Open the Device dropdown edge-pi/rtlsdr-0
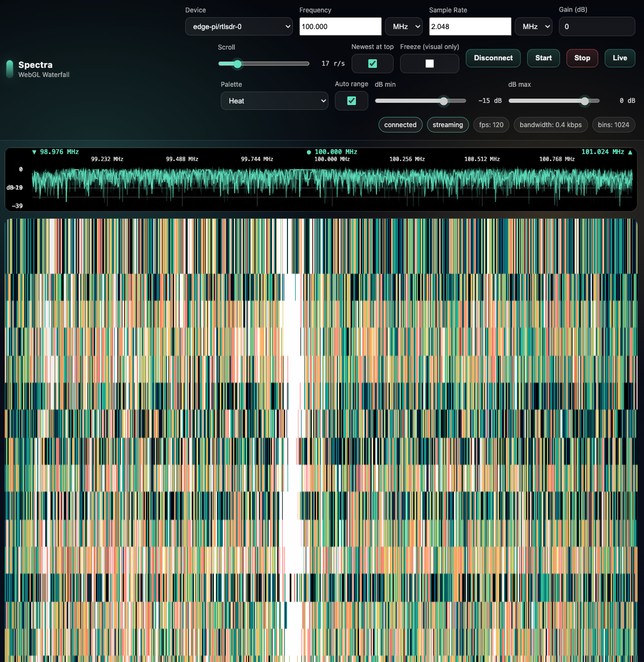This screenshot has width=644, height=662. [x=239, y=26]
